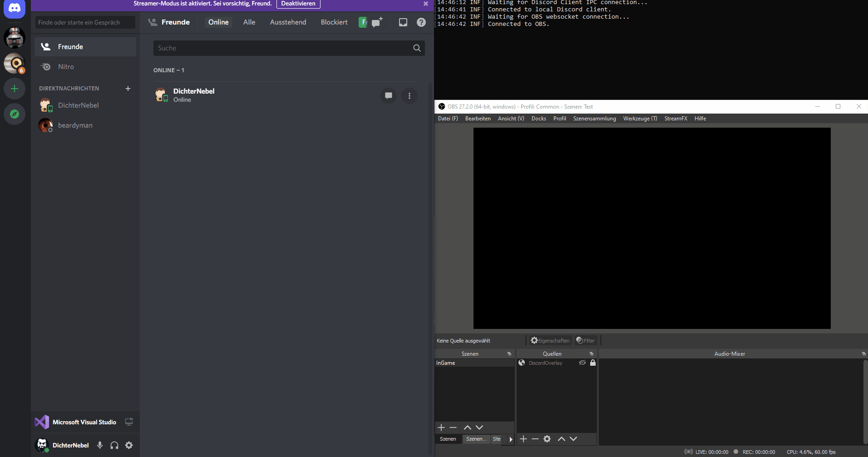868x457 pixels.
Task: Toggle the lock on the DiscordOverlay source
Action: click(593, 363)
